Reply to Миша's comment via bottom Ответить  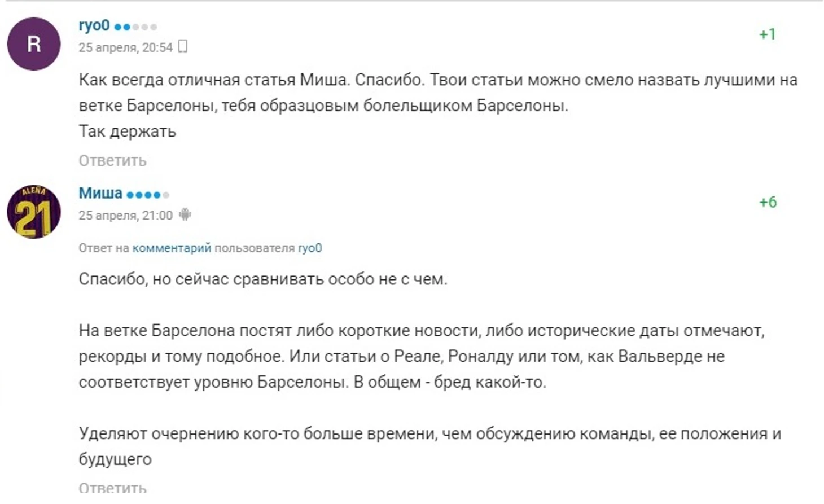click(x=112, y=488)
